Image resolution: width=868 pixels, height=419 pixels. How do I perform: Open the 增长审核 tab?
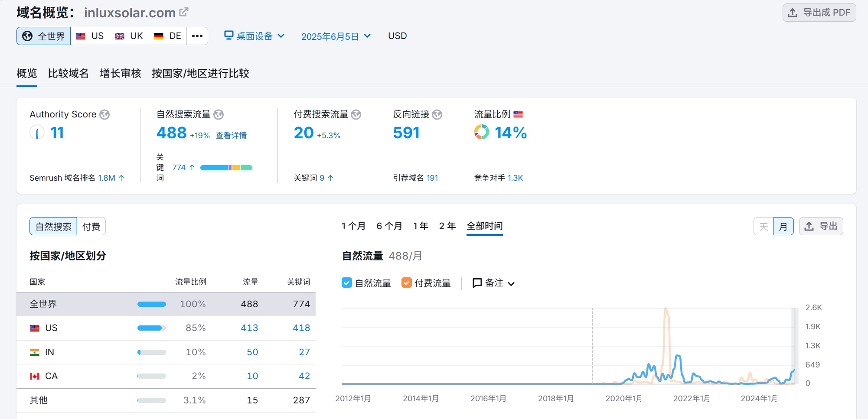tap(121, 73)
